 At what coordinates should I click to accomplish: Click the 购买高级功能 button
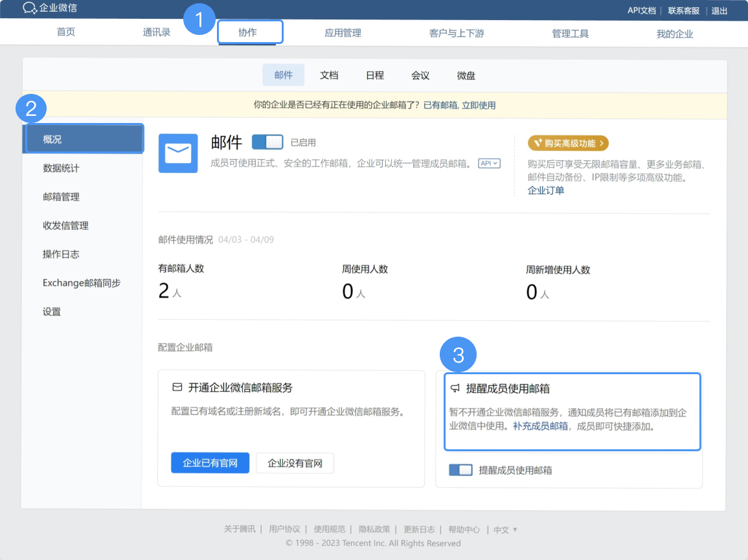pyautogui.click(x=568, y=143)
